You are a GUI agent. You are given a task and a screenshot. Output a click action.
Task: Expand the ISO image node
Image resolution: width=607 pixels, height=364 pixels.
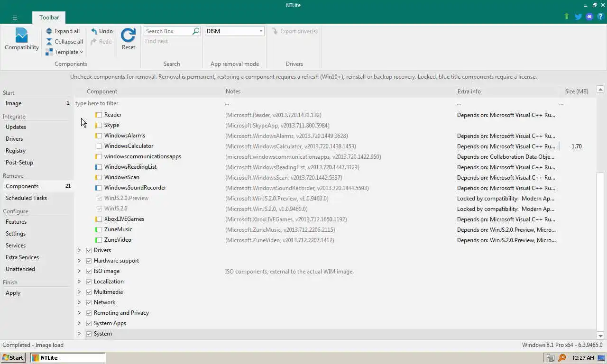[x=79, y=271]
